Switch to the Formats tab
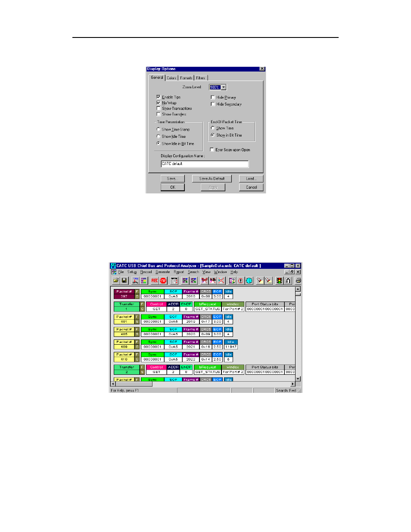This screenshot has height=532, width=411. (186, 78)
